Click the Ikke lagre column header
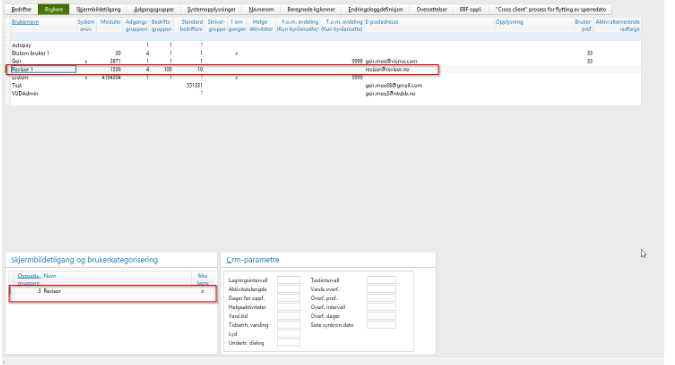Image resolution: width=675 pixels, height=365 pixels. (x=202, y=279)
